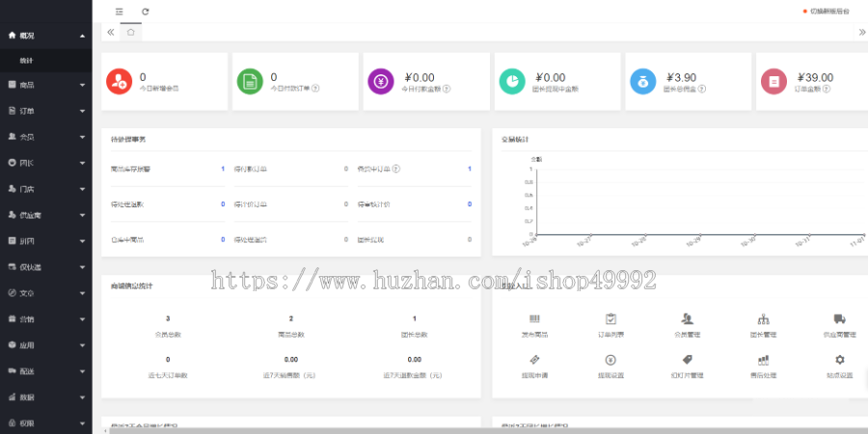Open the 站点设置 gear shortcut icon
Image resolution: width=868 pixels, height=434 pixels.
tap(840, 360)
